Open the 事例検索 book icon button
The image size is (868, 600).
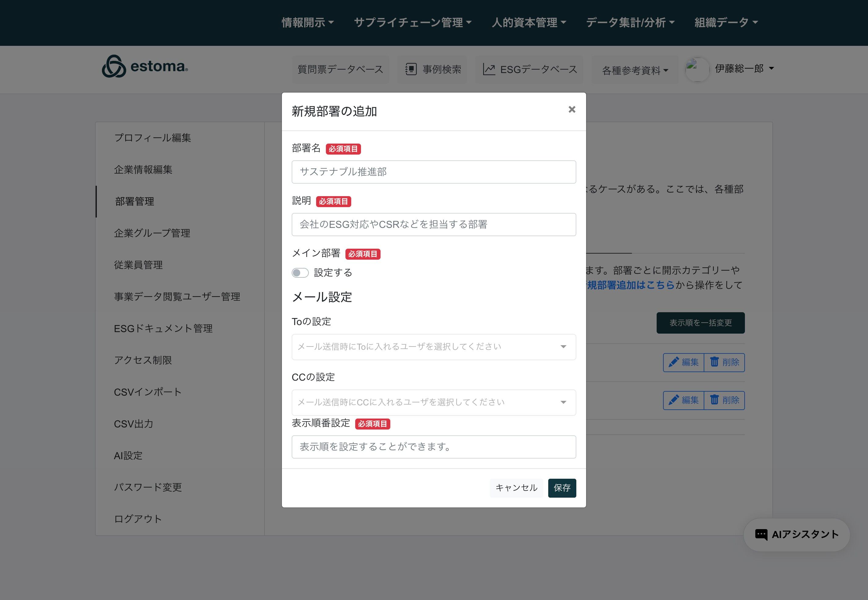click(411, 70)
